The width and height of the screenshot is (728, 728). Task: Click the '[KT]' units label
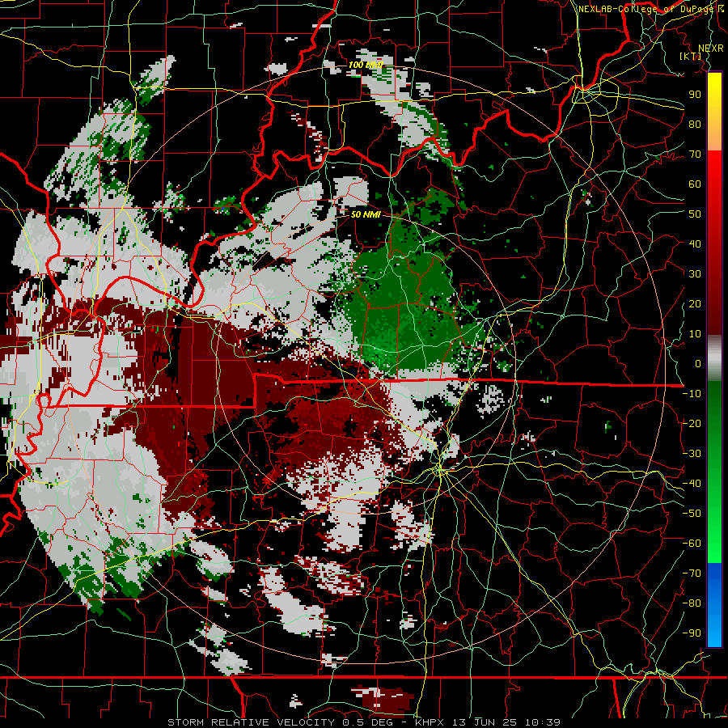[691, 57]
